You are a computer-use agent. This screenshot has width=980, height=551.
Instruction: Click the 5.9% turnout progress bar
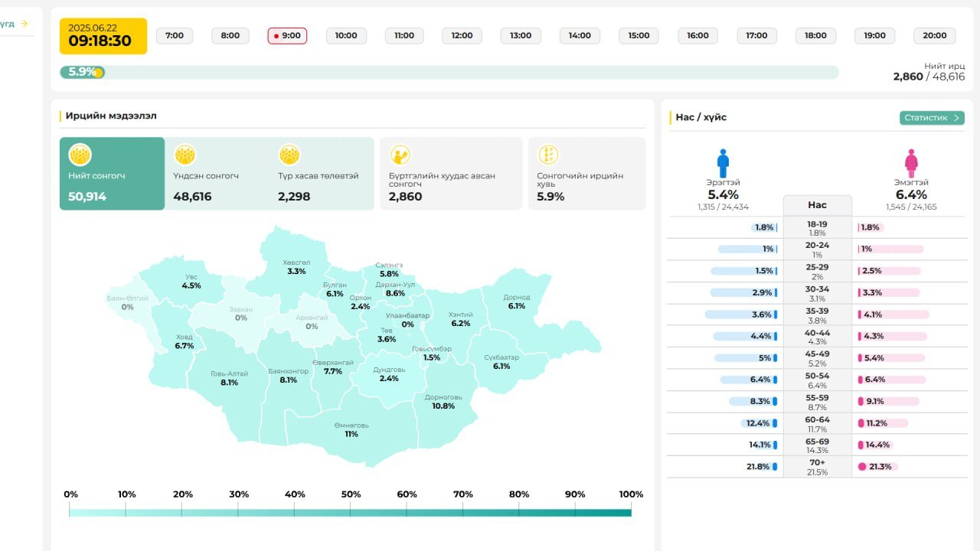(449, 72)
